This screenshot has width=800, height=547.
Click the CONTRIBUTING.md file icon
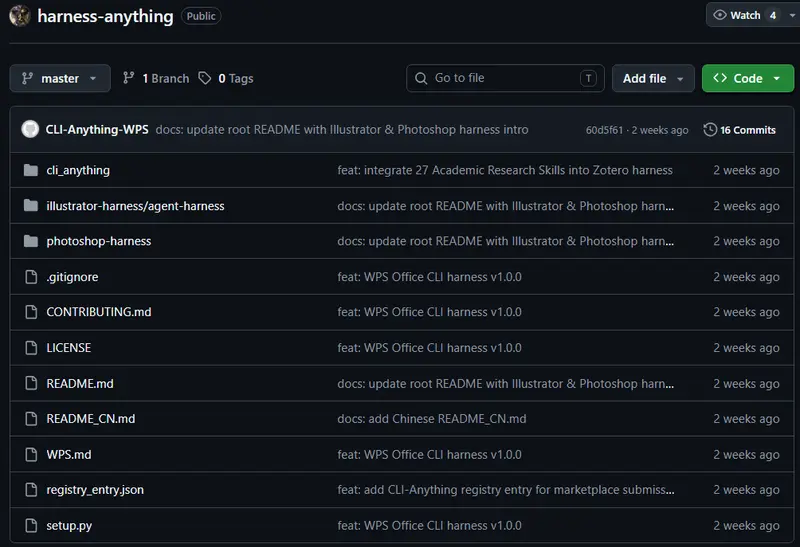31,312
